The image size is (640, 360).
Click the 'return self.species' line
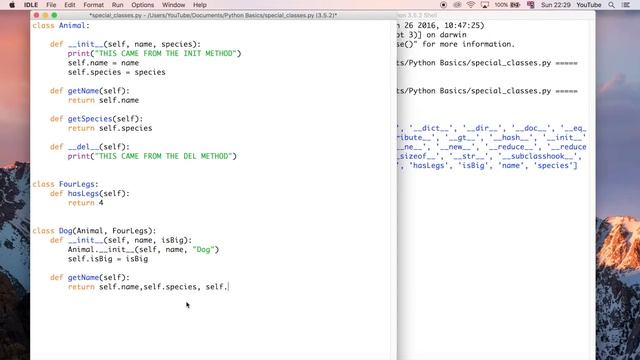[x=110, y=128]
